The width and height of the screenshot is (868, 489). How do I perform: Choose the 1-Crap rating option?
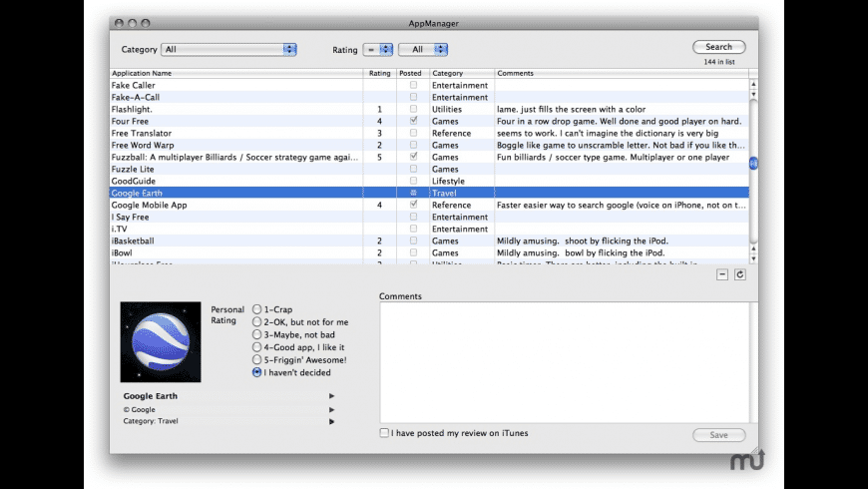tap(257, 310)
